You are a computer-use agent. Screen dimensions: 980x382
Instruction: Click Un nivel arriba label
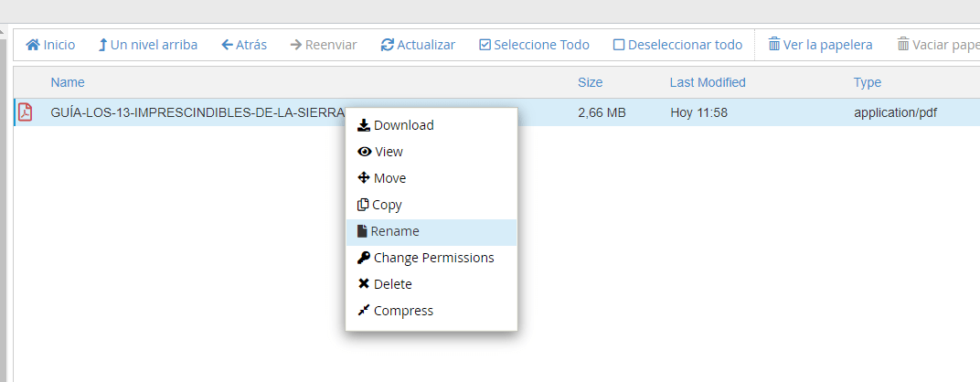tap(154, 45)
